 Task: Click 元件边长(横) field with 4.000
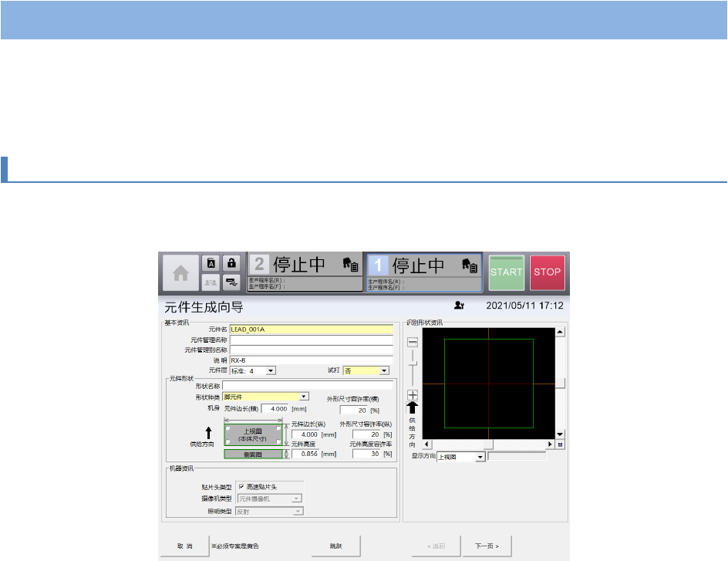(x=275, y=409)
